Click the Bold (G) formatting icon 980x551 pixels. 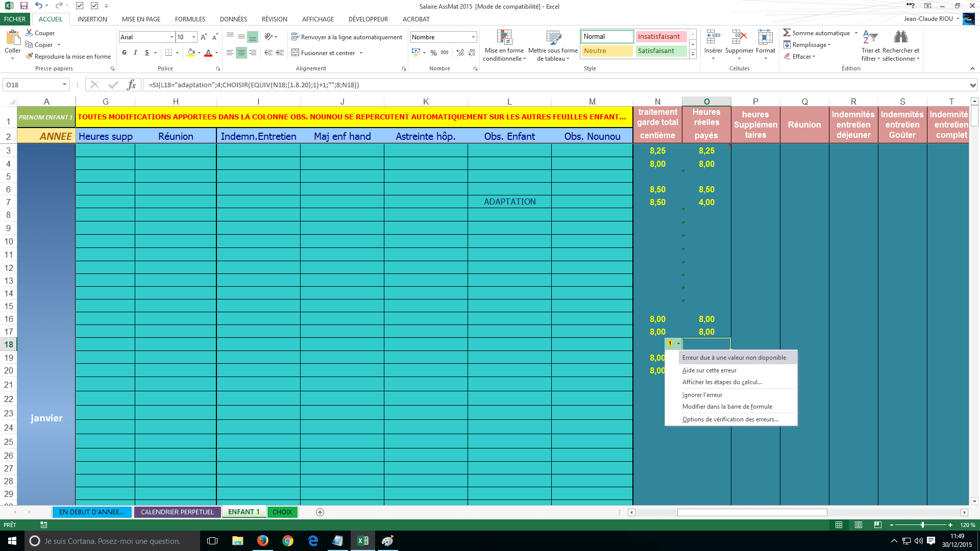click(124, 53)
